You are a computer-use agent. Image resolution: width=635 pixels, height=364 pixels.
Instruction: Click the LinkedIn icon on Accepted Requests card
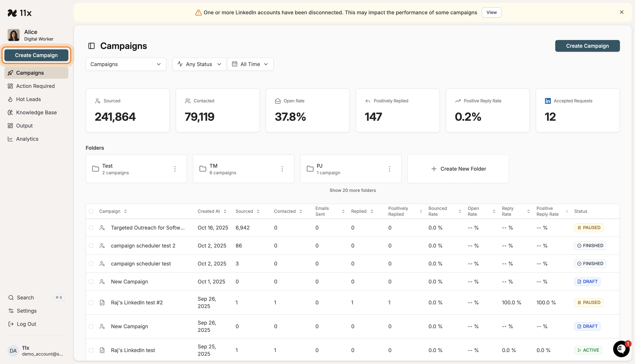(x=548, y=101)
